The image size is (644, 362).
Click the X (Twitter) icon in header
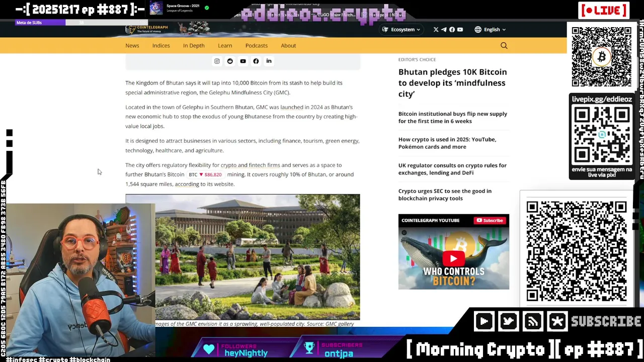click(436, 30)
